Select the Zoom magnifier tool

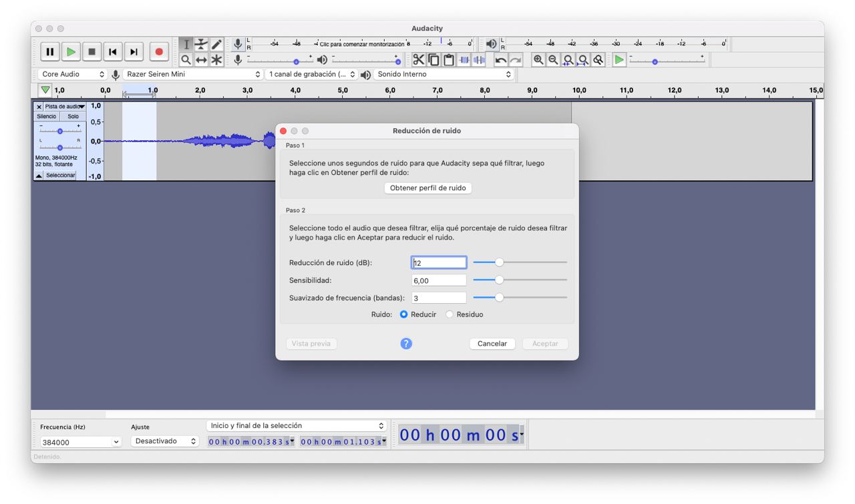186,59
